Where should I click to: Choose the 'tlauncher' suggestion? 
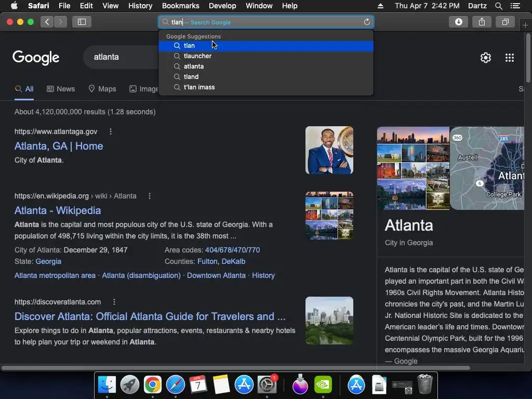(x=266, y=56)
